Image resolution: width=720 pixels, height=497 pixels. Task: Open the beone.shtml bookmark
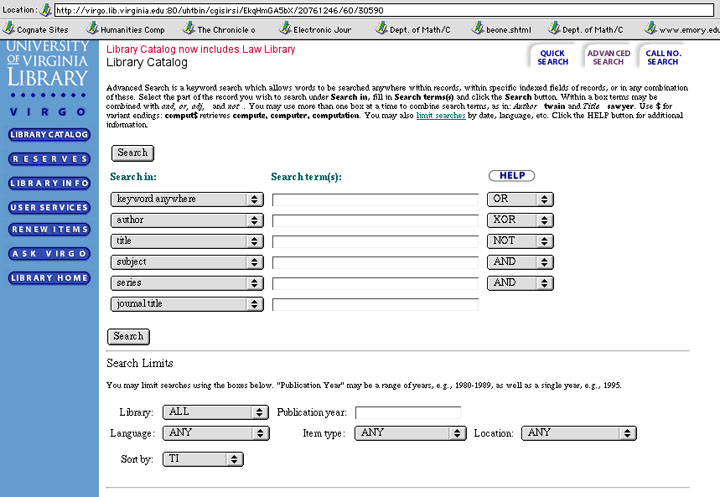(501, 29)
